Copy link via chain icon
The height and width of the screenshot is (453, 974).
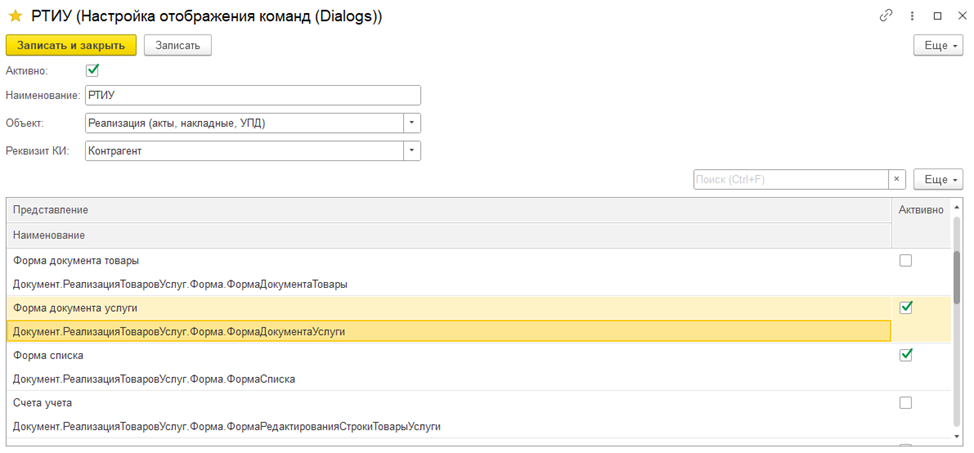tap(884, 16)
